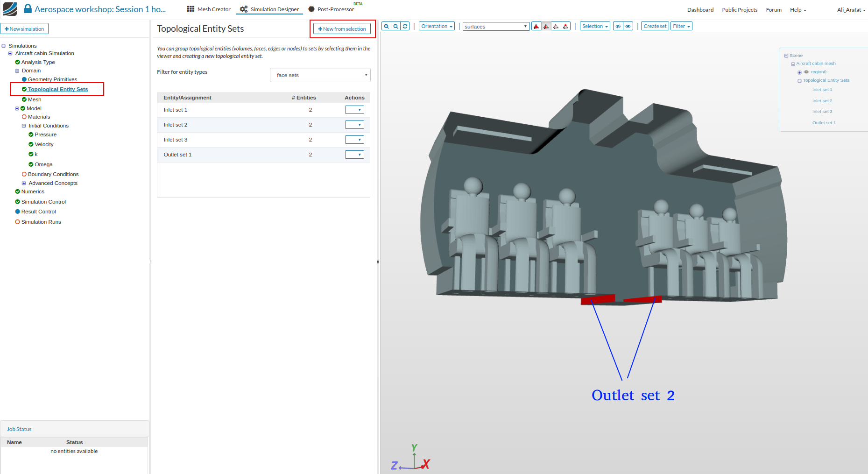Reset the viewer with refresh icon
Screen dimensions: 868x474
(405, 27)
